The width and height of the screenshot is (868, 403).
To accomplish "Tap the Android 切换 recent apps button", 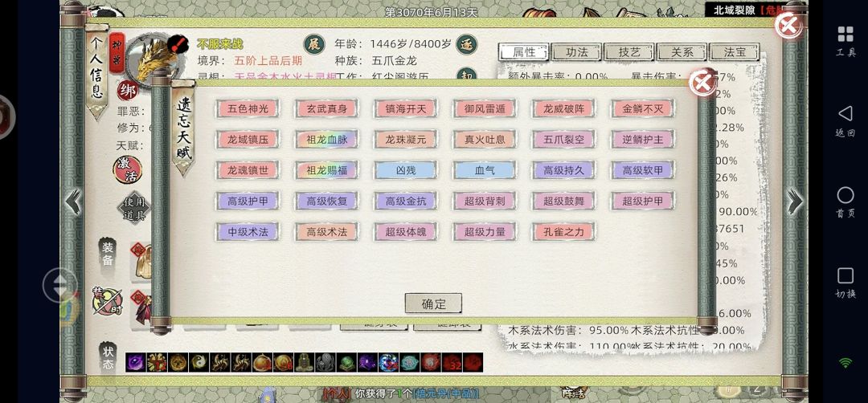I will tap(845, 283).
